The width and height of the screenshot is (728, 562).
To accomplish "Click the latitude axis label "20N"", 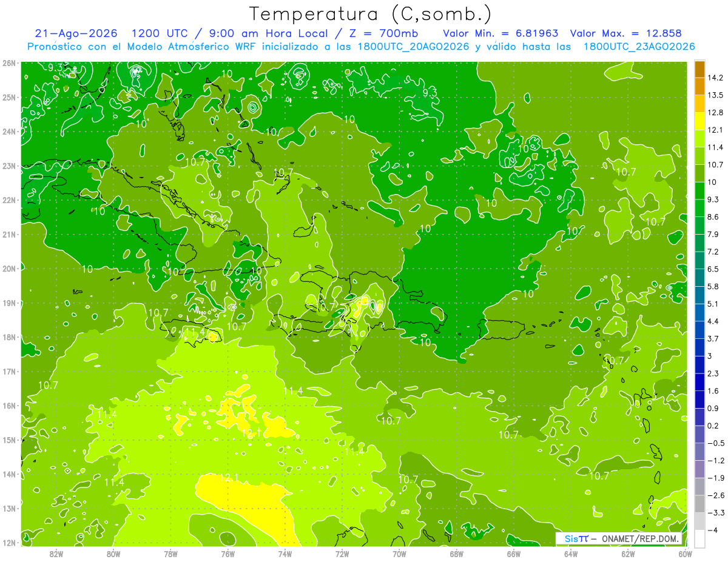I will 9,269.
